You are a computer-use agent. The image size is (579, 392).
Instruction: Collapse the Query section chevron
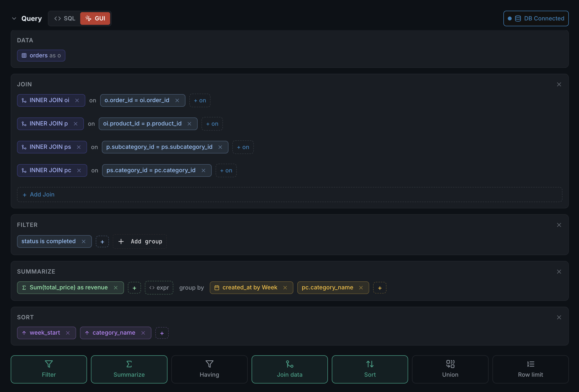(x=14, y=18)
